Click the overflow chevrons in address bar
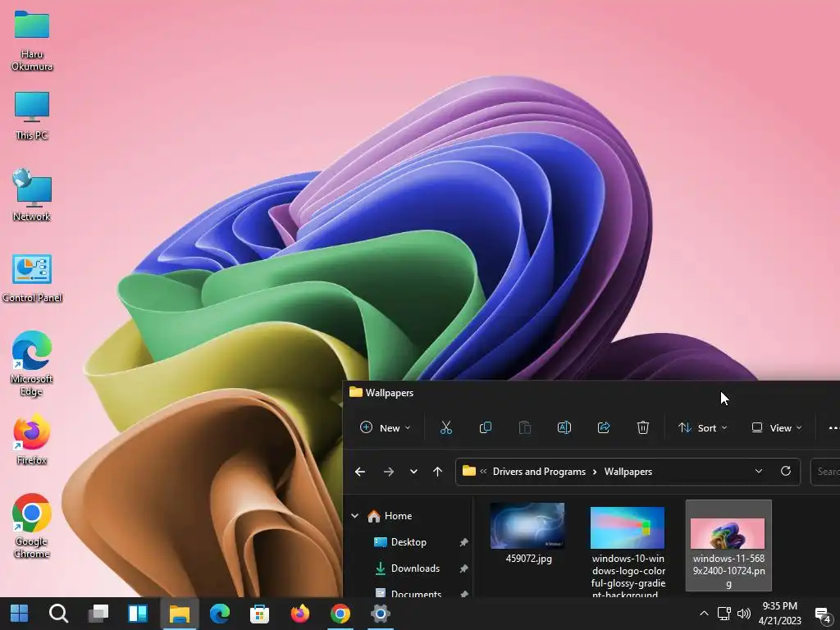 pyautogui.click(x=483, y=472)
